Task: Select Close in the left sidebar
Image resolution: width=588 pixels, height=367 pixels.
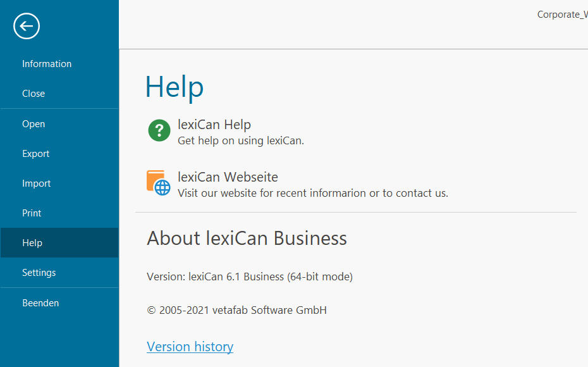Action: coord(34,94)
